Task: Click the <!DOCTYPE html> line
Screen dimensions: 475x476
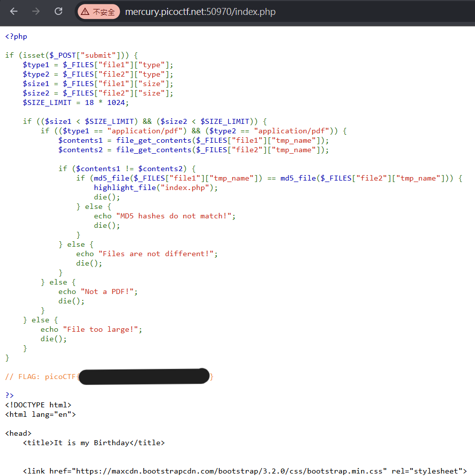Action: click(x=38, y=405)
